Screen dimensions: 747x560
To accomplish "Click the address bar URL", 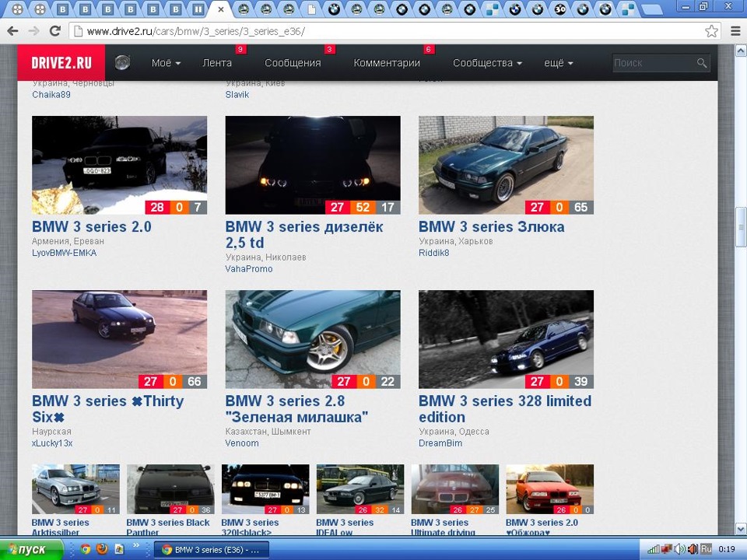I will coord(195,31).
